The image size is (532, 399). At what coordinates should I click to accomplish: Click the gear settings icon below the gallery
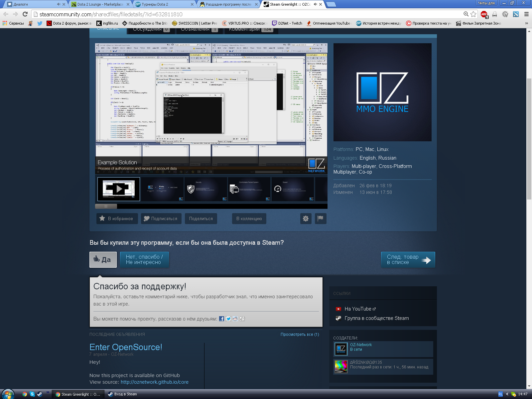[x=306, y=218]
